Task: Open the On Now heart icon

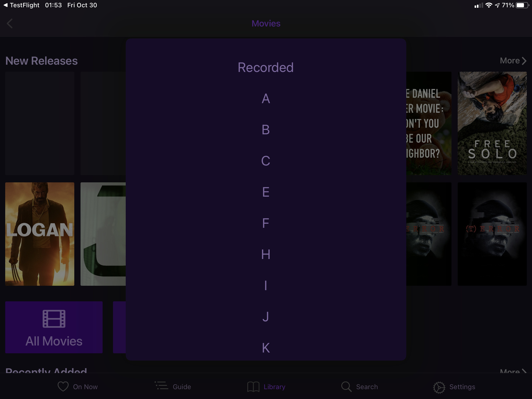Action: [x=63, y=387]
